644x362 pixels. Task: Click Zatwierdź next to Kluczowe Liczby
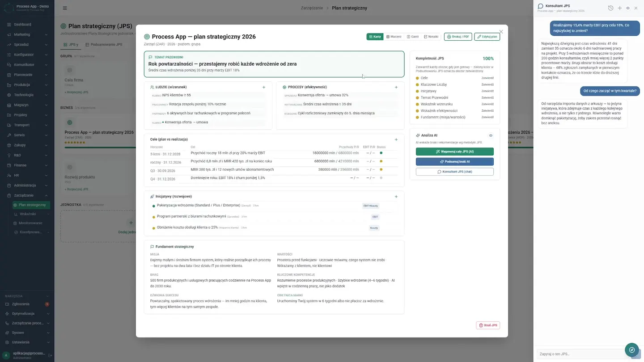487,84
